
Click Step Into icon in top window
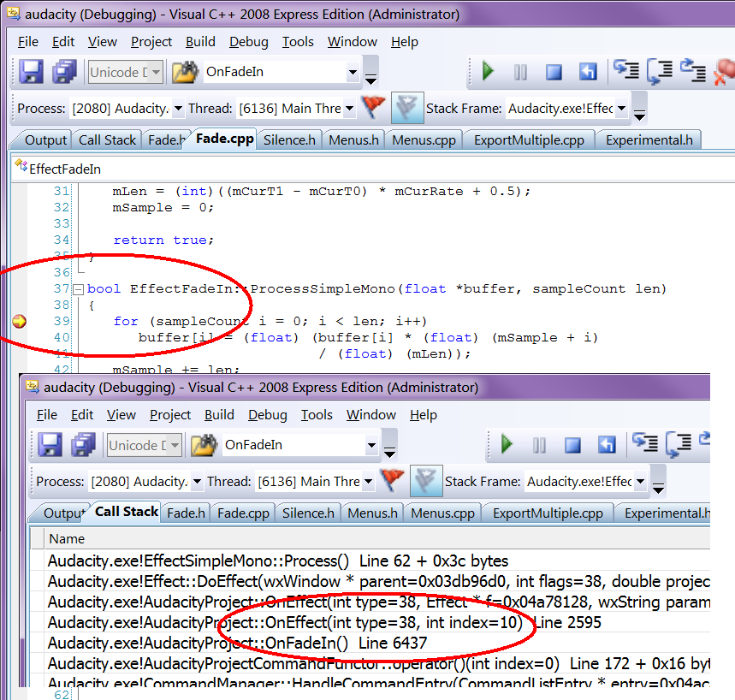point(626,70)
